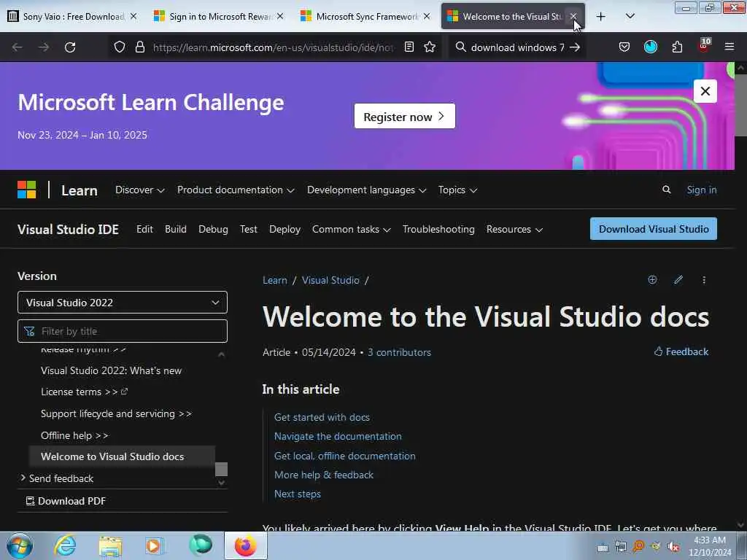
Task: Go to Get started with docs link
Action: 322,417
